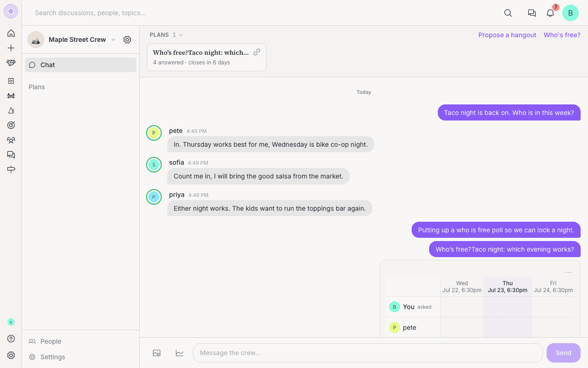Click the Propose a hangout link
588x368 pixels.
(x=507, y=35)
